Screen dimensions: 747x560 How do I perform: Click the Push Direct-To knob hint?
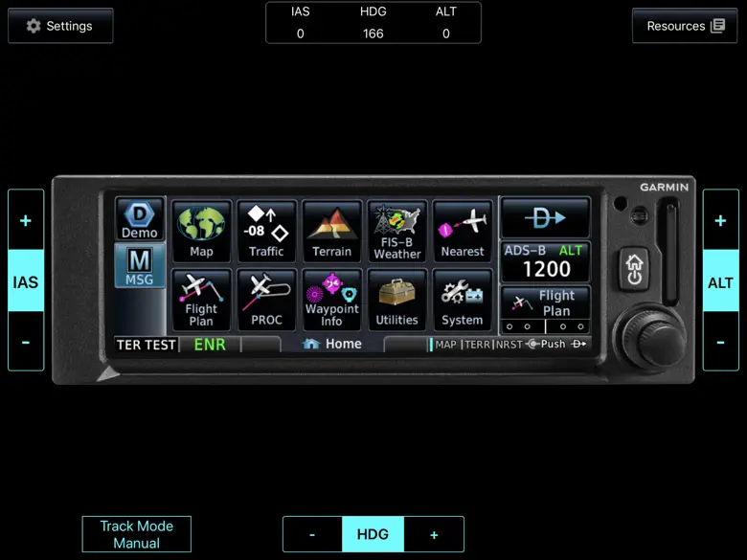click(x=557, y=344)
